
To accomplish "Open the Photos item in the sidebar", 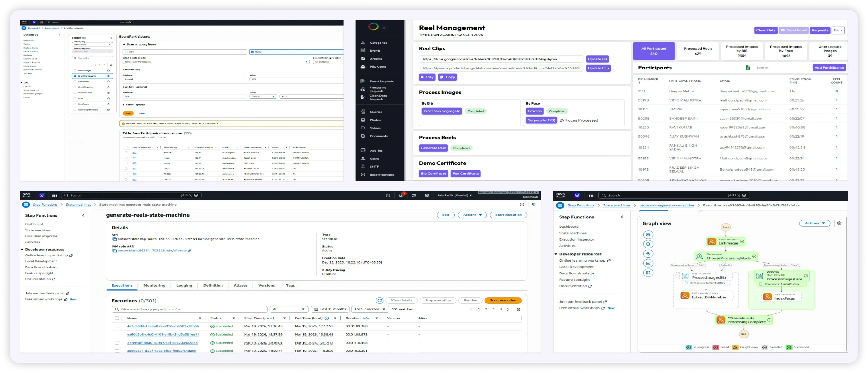I will coord(375,120).
